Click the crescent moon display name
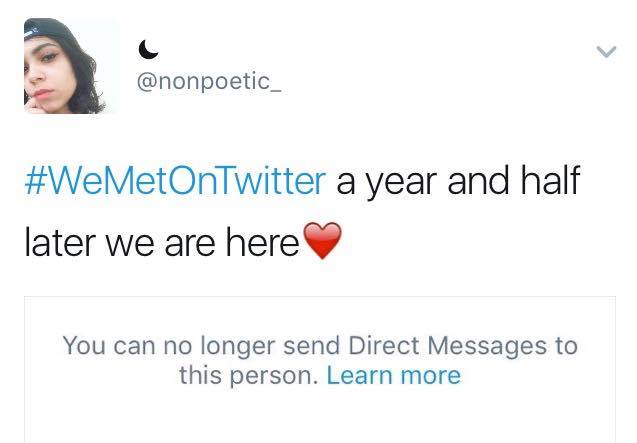The height and width of the screenshot is (443, 637). (146, 48)
